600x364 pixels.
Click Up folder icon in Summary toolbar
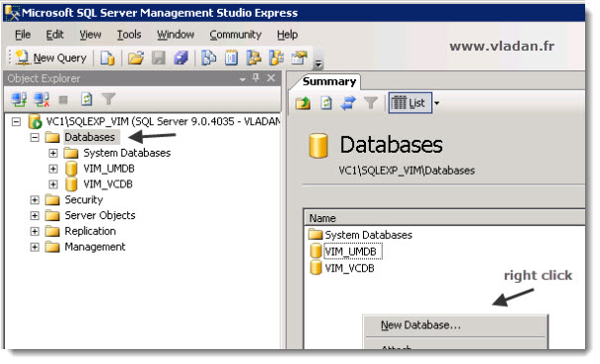(303, 103)
